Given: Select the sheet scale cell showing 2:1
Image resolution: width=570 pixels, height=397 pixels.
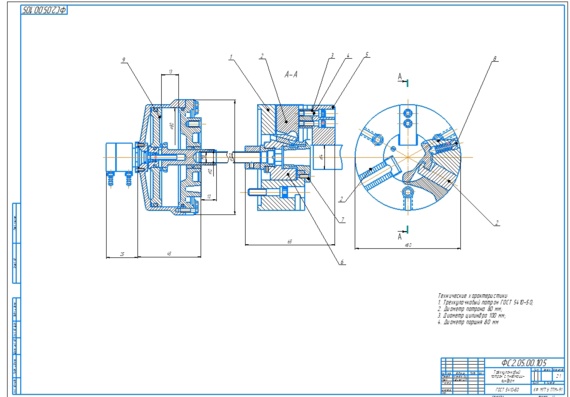Looking at the screenshot, I should pos(558,376).
